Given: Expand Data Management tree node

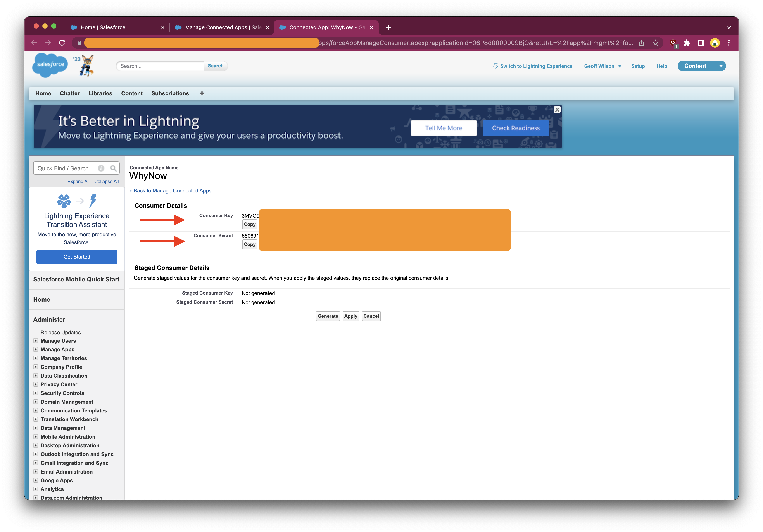Looking at the screenshot, I should (36, 428).
